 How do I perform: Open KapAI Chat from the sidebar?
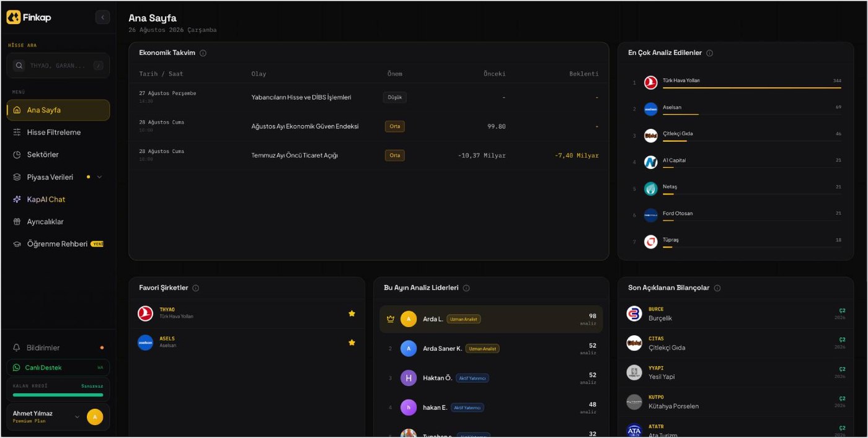pos(58,199)
